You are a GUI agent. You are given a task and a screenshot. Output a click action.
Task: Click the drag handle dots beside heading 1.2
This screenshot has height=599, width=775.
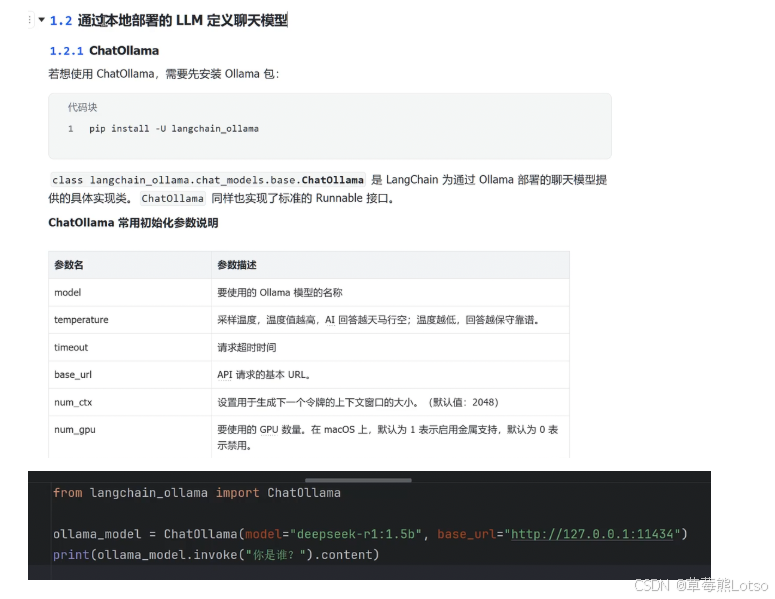click(x=30, y=20)
